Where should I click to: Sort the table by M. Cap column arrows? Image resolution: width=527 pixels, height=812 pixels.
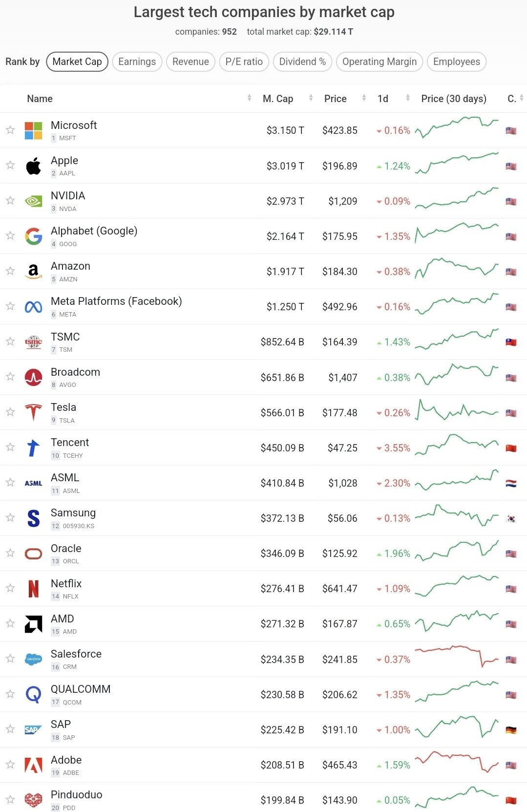coord(311,98)
